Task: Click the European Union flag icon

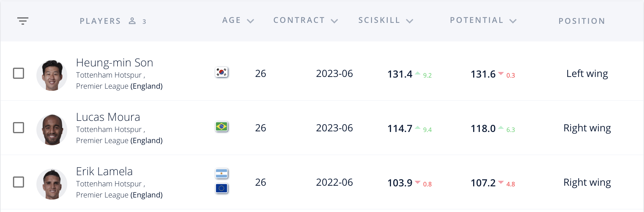Action: (x=221, y=188)
